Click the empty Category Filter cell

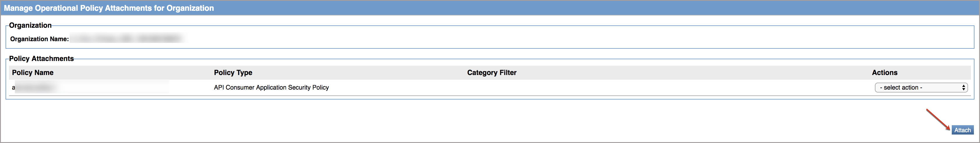pyautogui.click(x=571, y=87)
